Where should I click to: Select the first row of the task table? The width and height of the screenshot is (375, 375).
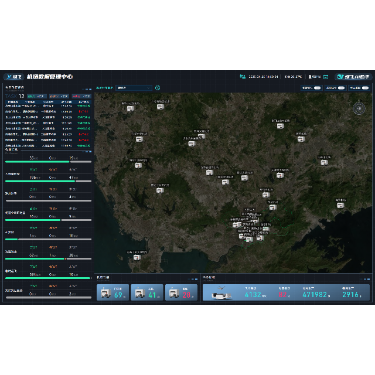pyautogui.click(x=48, y=106)
